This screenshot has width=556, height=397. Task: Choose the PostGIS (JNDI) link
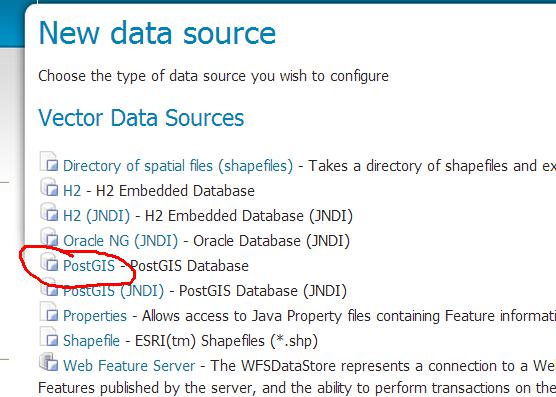coord(113,291)
